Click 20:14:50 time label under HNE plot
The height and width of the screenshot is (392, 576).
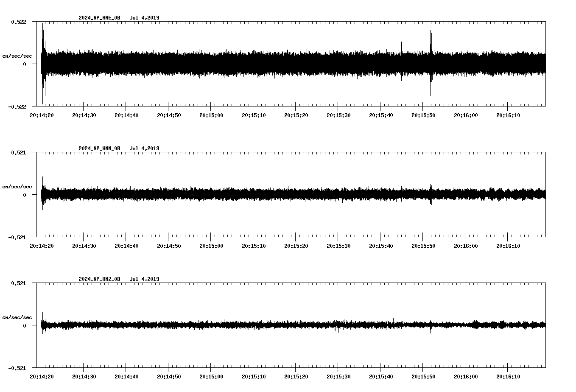[x=169, y=115]
